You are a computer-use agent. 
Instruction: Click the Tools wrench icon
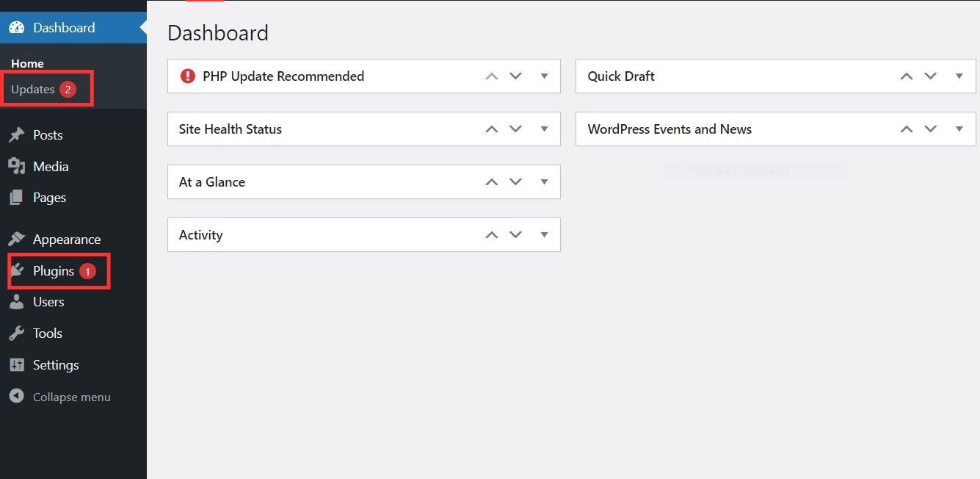16,334
